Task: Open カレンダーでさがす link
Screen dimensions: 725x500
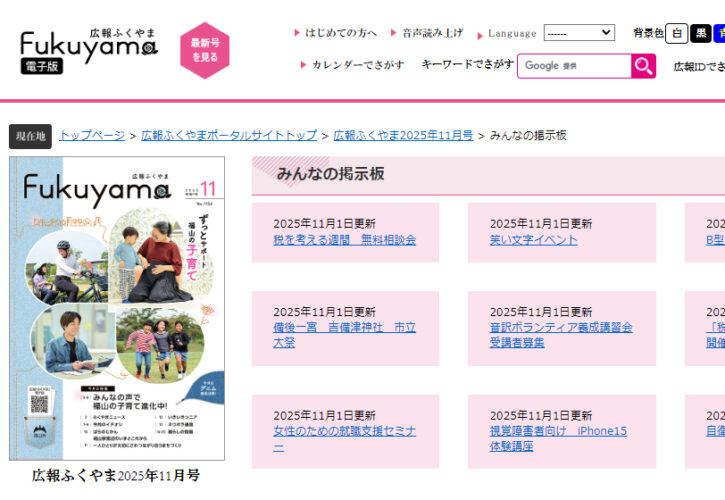Action: pos(353,64)
